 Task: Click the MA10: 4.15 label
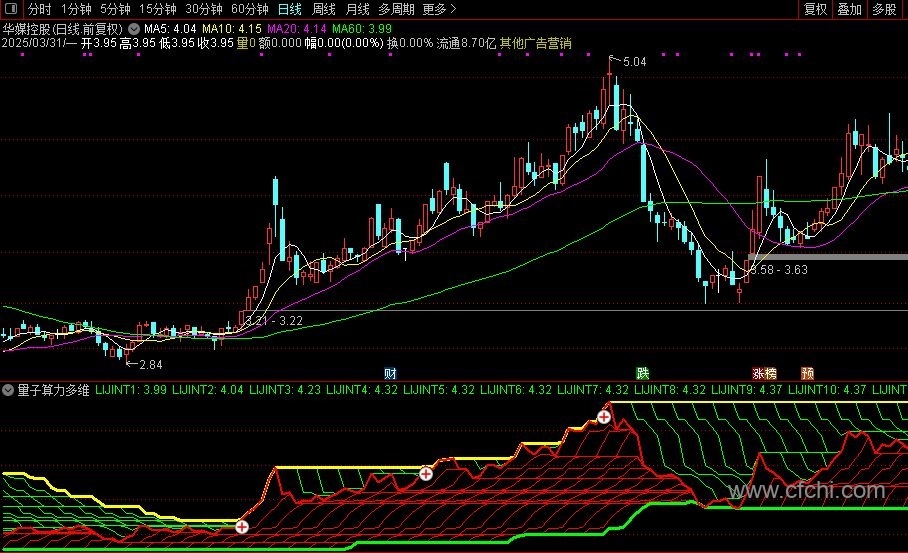pos(232,28)
